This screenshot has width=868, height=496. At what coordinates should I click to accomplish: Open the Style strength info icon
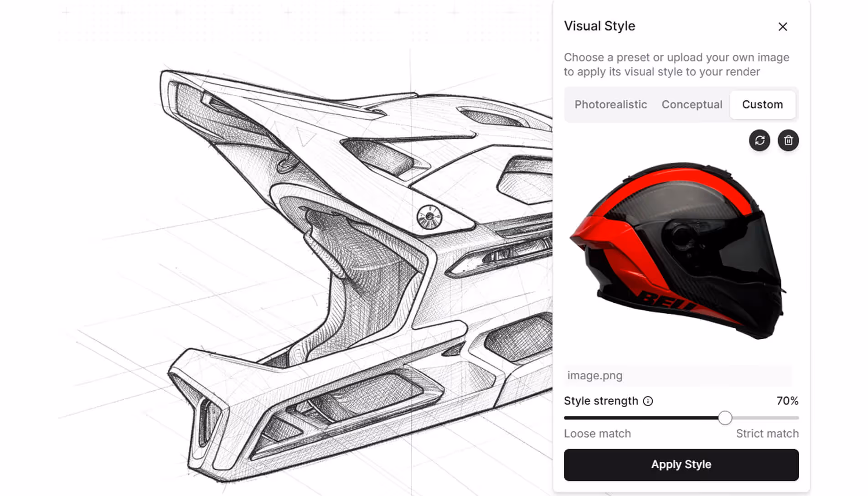[x=648, y=401]
